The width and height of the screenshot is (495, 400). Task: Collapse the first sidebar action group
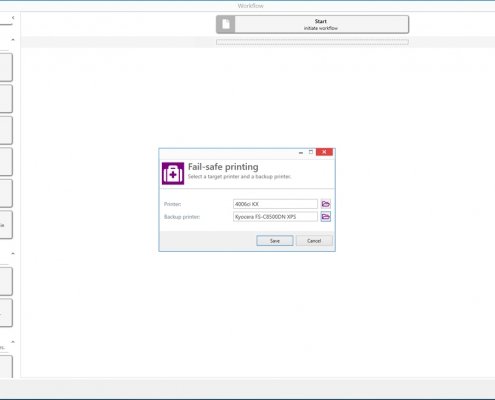pyautogui.click(x=13, y=40)
